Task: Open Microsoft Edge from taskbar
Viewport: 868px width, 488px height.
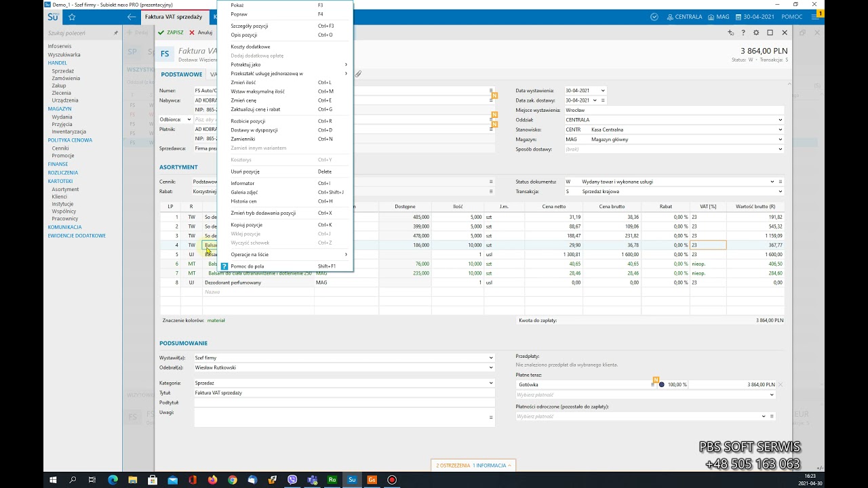Action: [113, 480]
